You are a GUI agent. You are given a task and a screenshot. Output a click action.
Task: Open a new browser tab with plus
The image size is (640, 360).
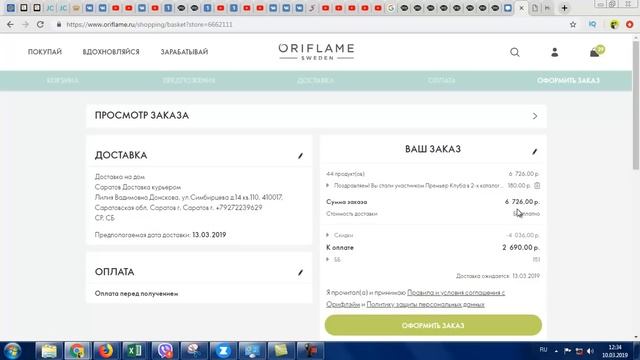(x=564, y=8)
